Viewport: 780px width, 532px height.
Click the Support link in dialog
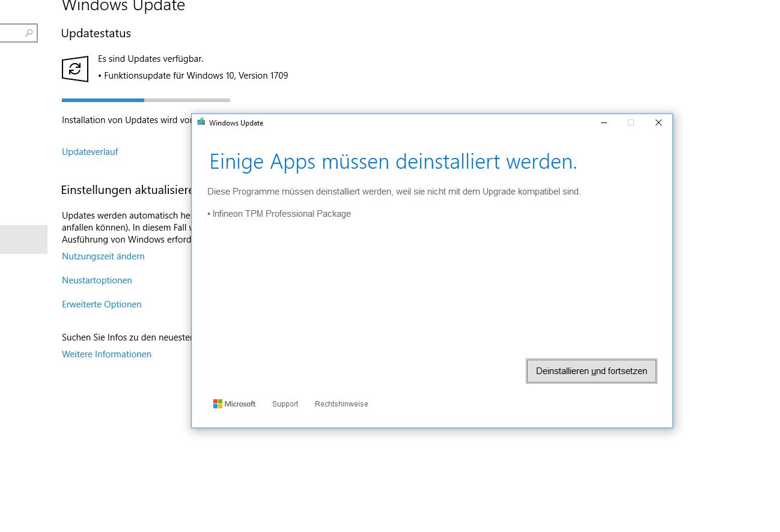285,404
